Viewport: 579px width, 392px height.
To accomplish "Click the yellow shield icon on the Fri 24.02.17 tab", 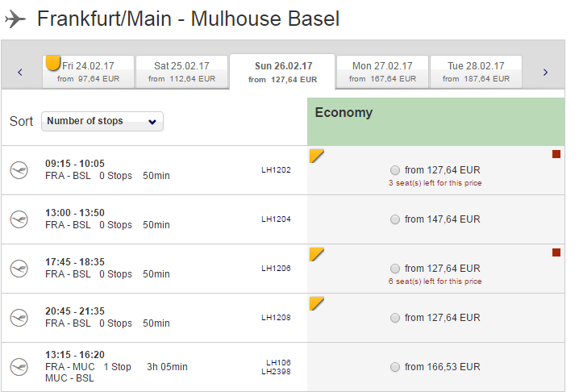I will [53, 63].
